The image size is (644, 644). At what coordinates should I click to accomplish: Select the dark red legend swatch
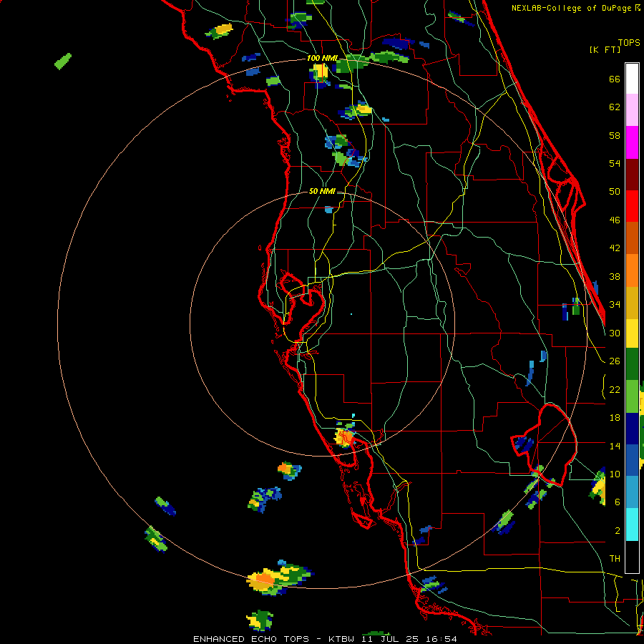(632, 174)
